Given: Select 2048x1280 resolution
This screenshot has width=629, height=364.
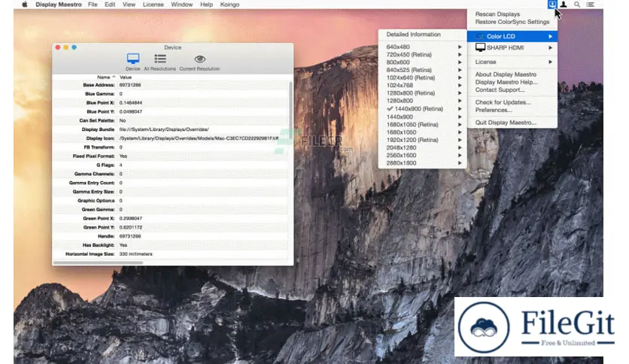Looking at the screenshot, I should coord(401,147).
